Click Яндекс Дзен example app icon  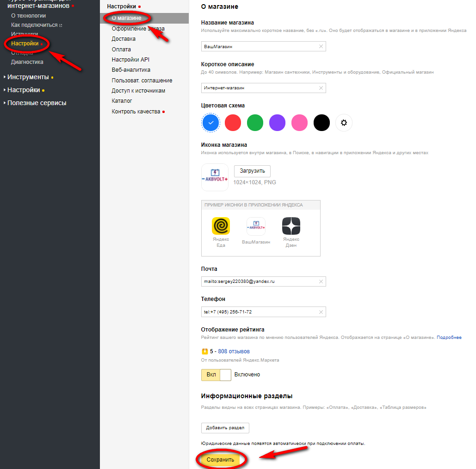[291, 225]
